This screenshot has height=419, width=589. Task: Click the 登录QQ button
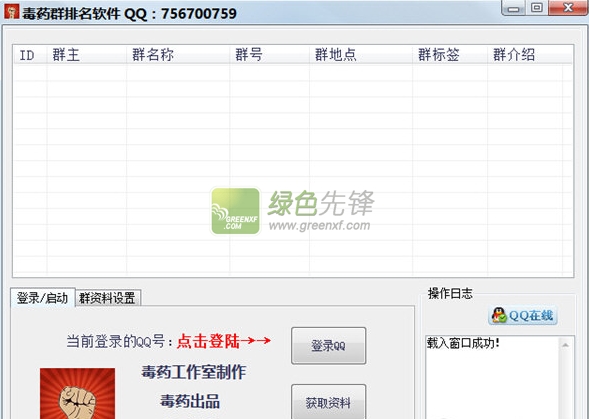328,346
